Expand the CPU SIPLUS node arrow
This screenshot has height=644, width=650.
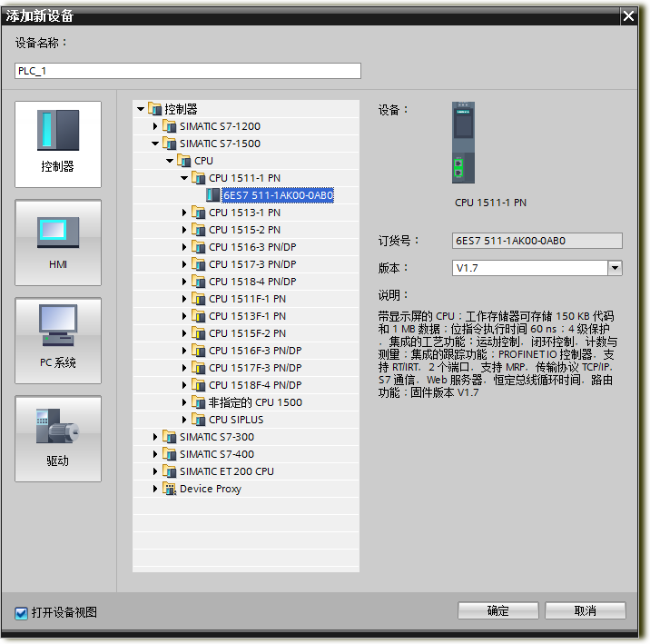click(184, 420)
